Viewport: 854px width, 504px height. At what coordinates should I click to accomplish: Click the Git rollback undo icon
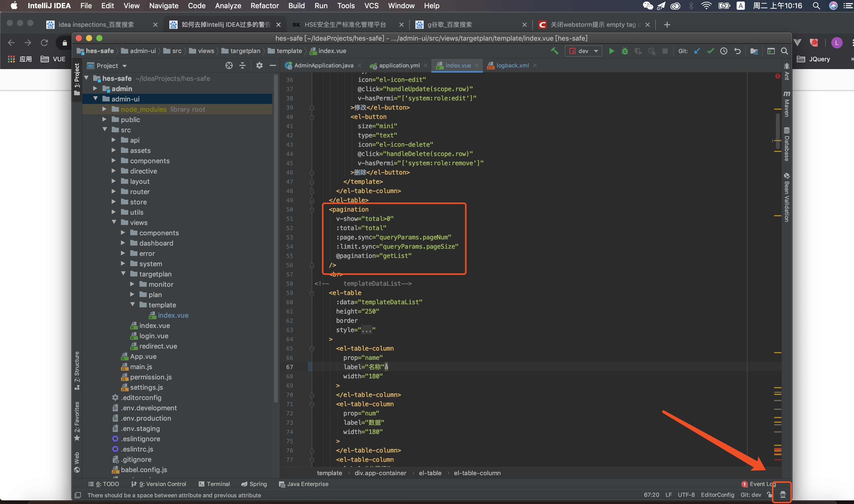[737, 51]
